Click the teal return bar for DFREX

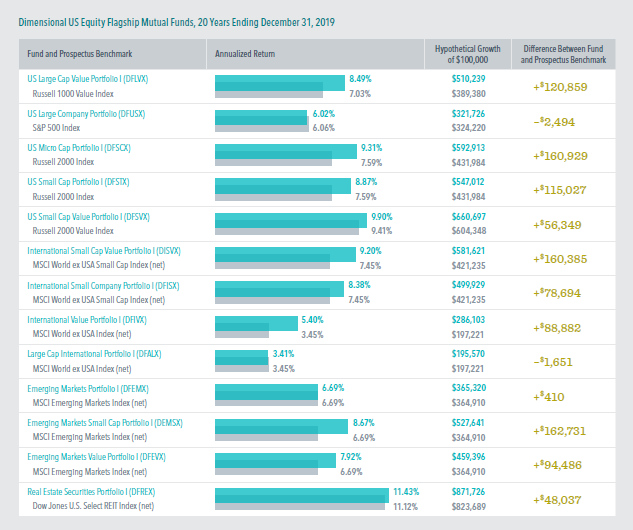click(x=302, y=495)
